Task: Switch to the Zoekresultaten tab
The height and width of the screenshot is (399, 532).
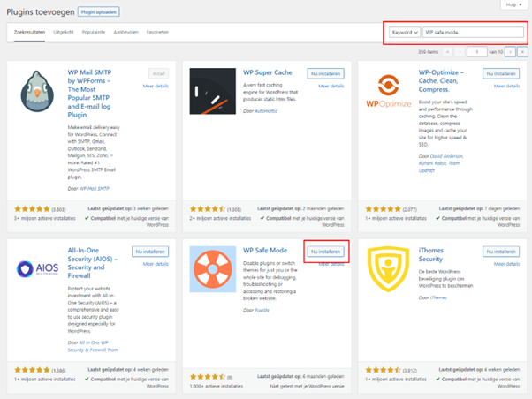Action: click(x=29, y=32)
